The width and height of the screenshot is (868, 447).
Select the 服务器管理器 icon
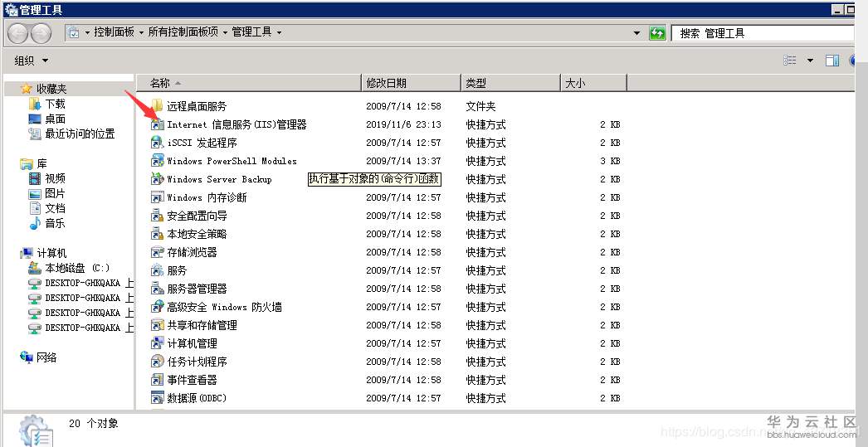point(157,289)
